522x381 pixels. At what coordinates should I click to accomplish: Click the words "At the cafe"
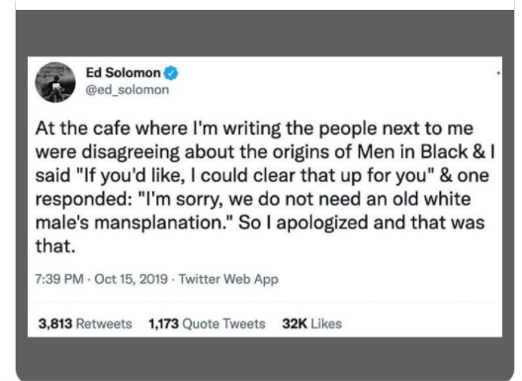tap(82, 129)
